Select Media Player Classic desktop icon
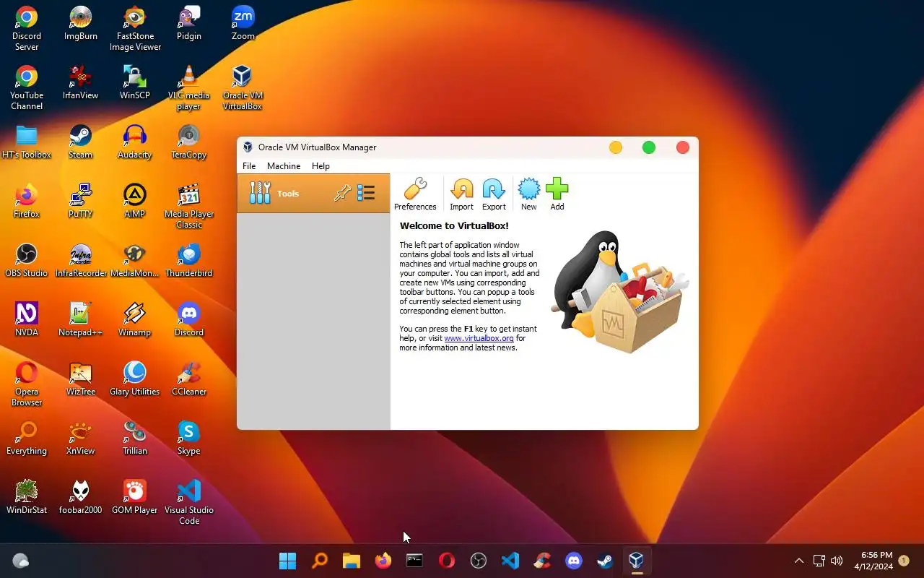 188,206
